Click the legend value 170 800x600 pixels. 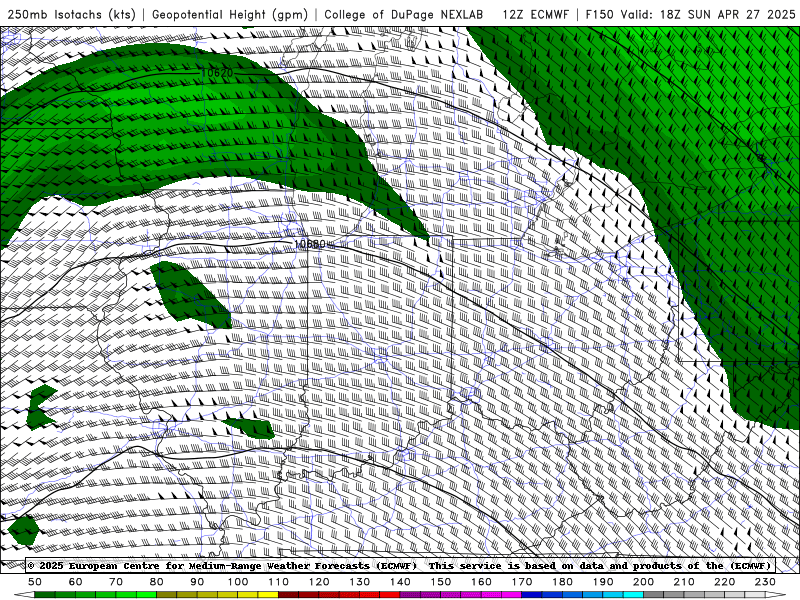pyautogui.click(x=521, y=582)
